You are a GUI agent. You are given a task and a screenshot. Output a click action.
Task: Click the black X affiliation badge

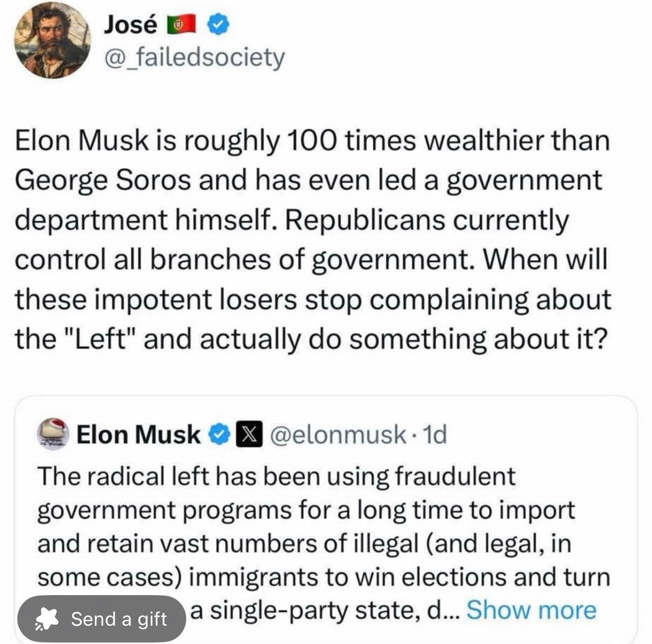tap(248, 435)
